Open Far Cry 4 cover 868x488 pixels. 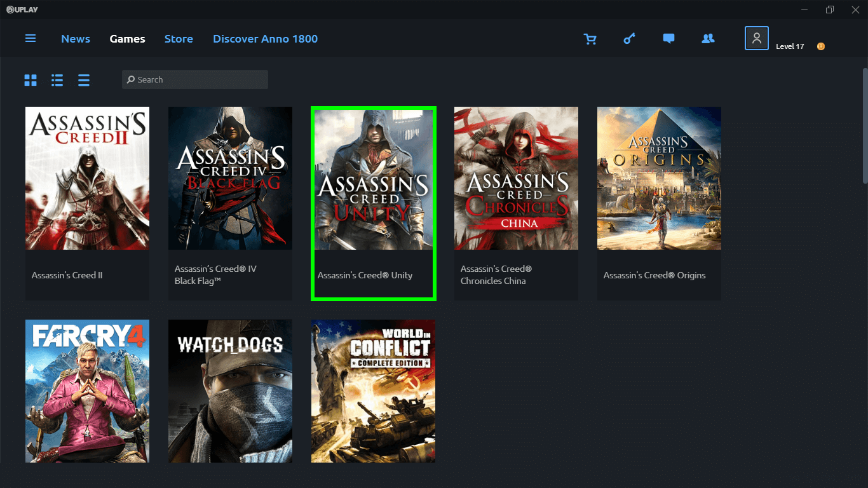click(x=87, y=391)
